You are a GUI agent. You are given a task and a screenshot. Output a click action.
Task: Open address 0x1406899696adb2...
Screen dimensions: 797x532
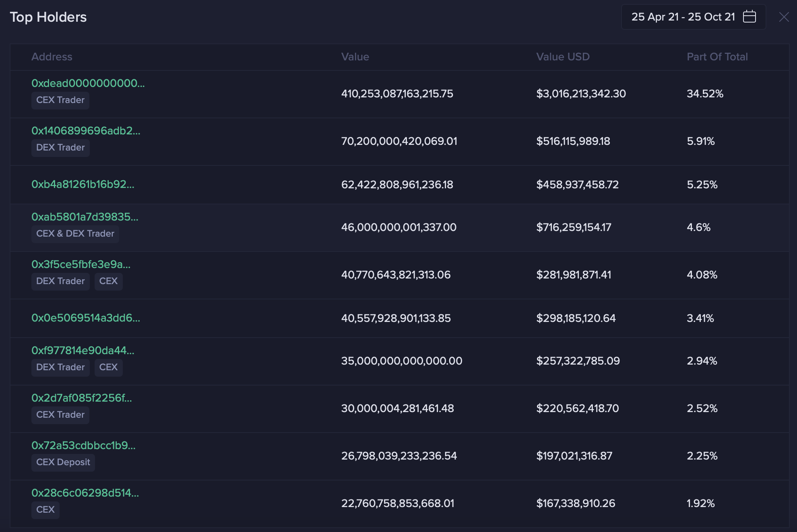pos(86,131)
